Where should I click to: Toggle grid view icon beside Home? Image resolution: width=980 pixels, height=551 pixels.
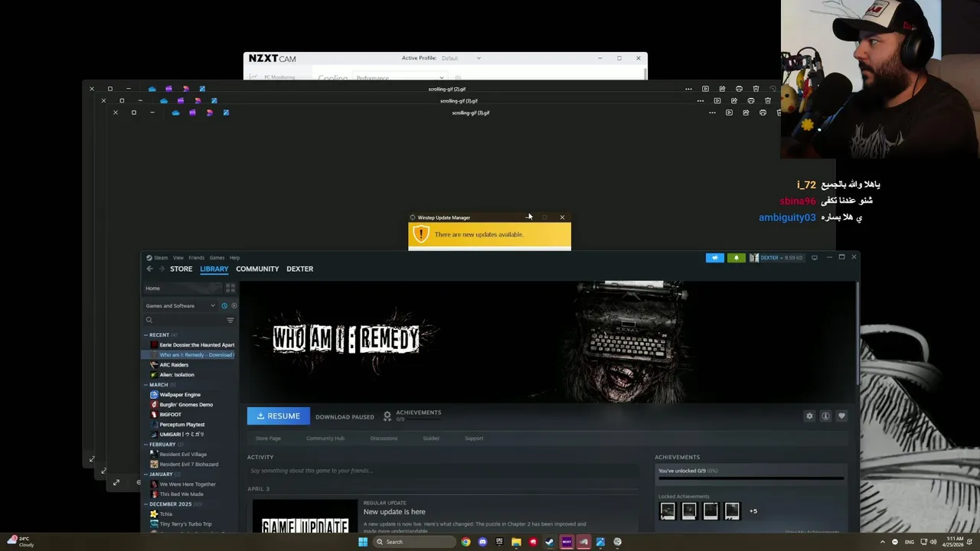click(x=230, y=288)
